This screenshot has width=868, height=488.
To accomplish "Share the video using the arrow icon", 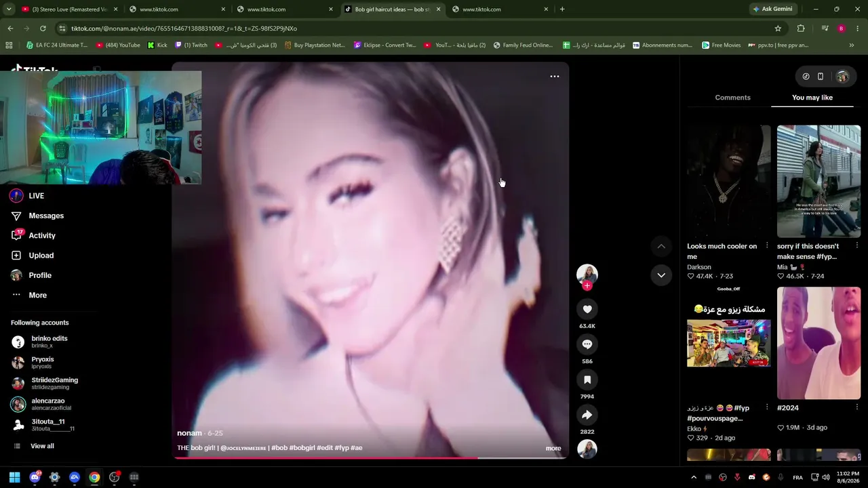I will (x=587, y=415).
